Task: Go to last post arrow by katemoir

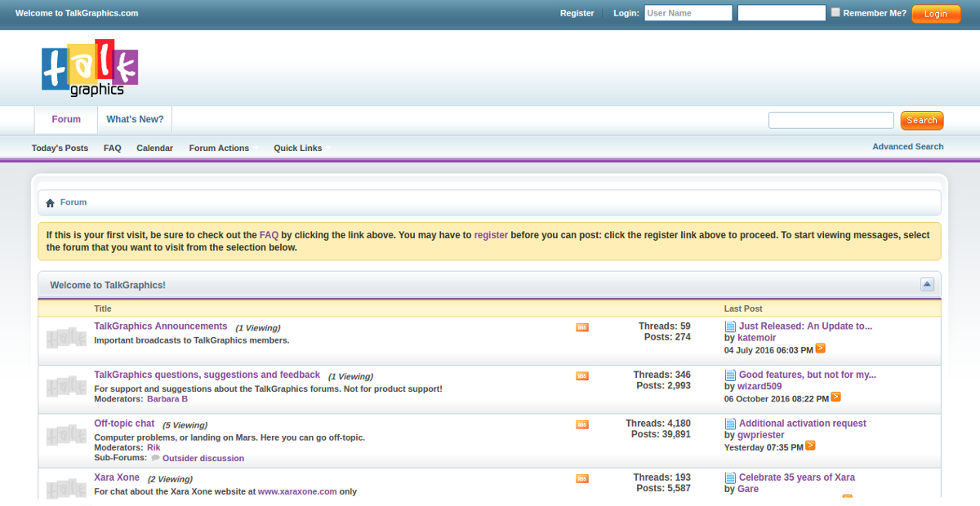Action: 820,348
